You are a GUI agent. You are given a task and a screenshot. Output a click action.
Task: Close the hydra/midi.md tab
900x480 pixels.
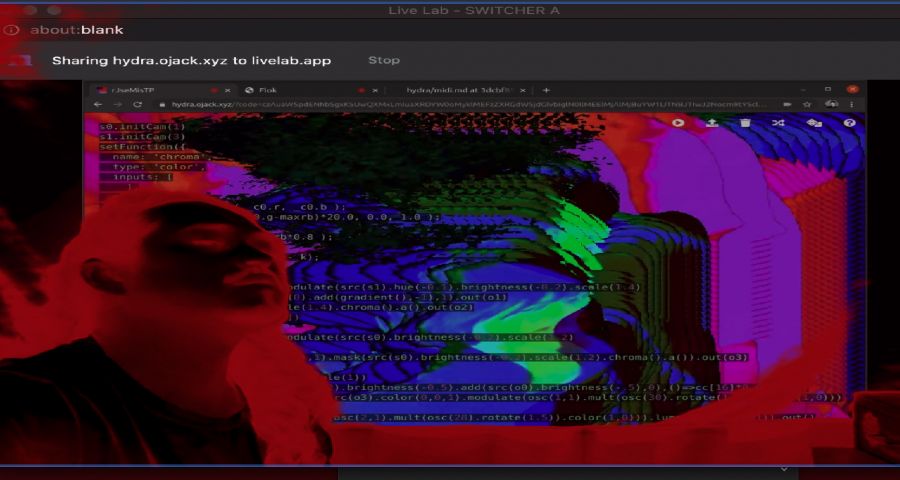[x=523, y=90]
